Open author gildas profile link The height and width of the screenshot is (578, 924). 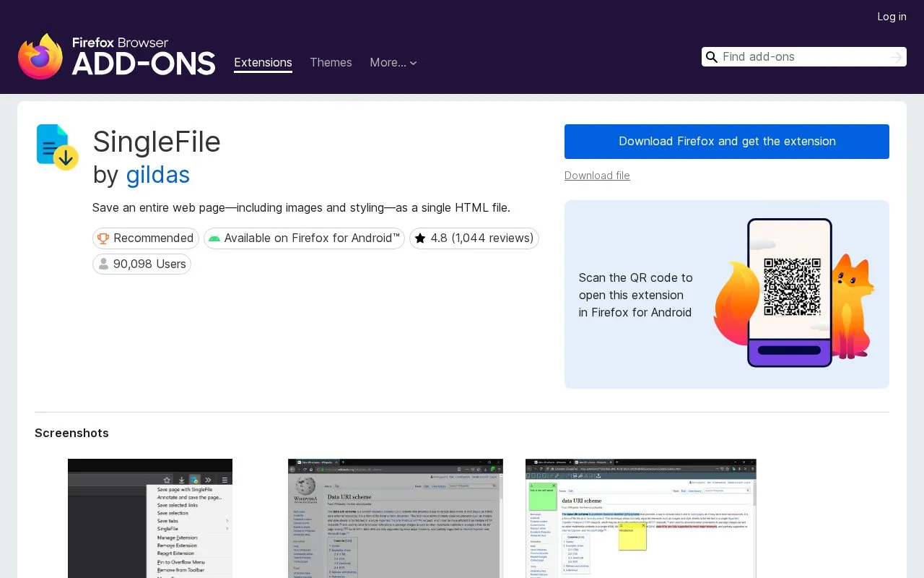[158, 175]
